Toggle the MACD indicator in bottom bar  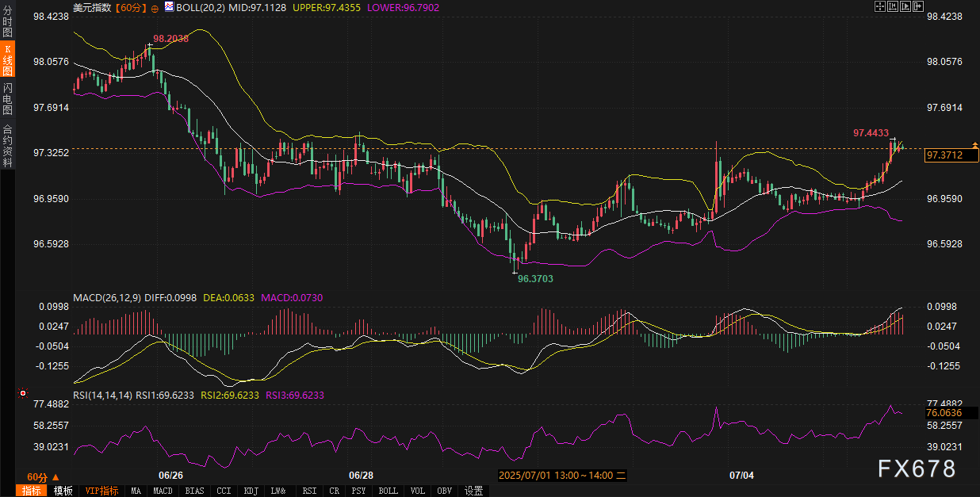(x=163, y=491)
